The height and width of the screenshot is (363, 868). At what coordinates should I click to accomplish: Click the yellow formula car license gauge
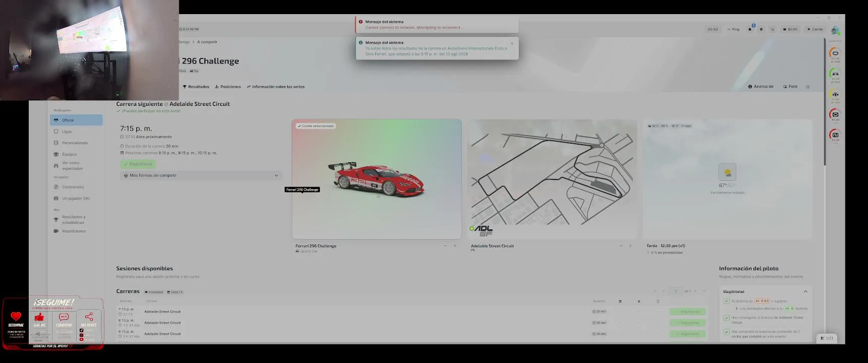[835, 94]
